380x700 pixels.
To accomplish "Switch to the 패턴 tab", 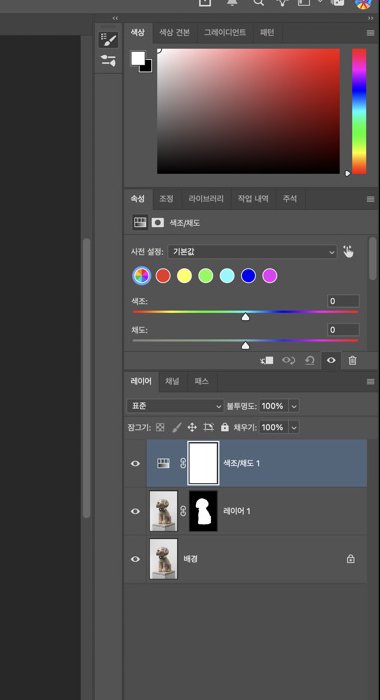I will click(267, 33).
